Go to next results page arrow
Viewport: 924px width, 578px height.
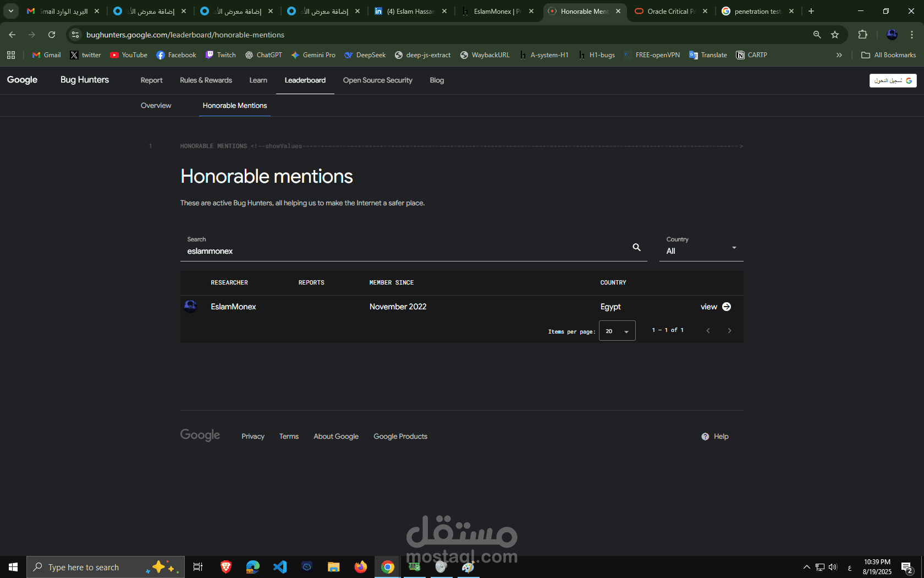(x=729, y=331)
